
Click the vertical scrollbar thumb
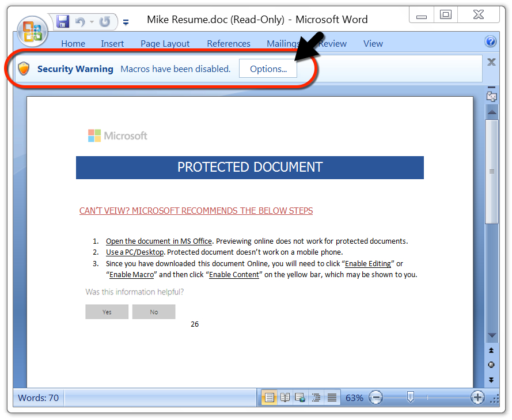(491, 172)
